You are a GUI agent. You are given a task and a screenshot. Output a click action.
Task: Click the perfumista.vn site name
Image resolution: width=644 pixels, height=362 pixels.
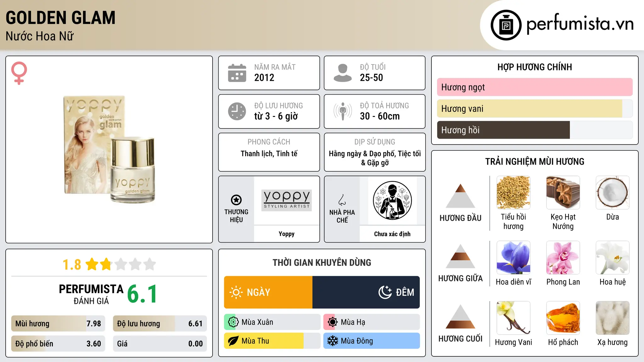coord(580,25)
